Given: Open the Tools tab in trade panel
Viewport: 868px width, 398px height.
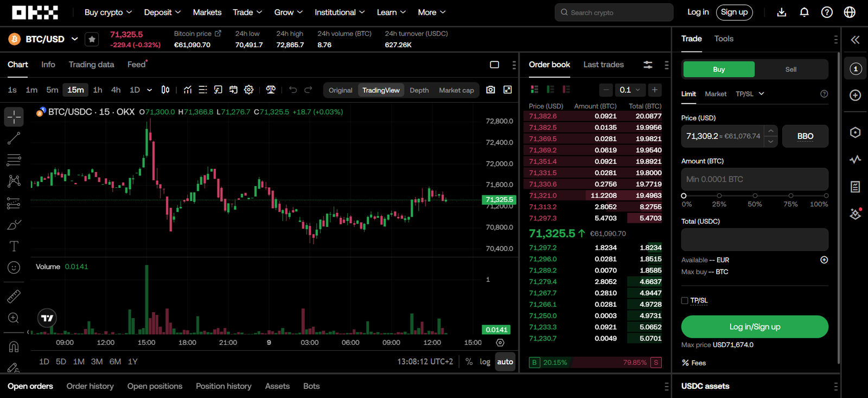Looking at the screenshot, I should click(724, 39).
